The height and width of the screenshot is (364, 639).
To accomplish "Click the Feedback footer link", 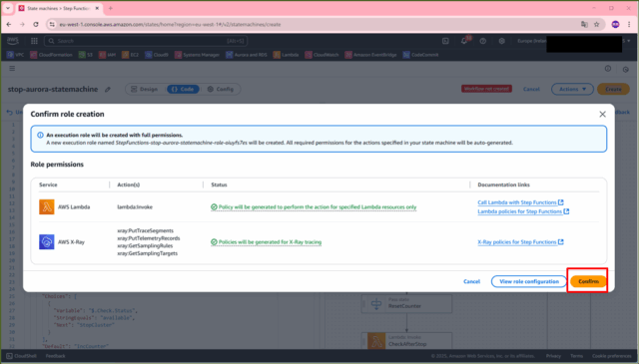I will [56, 356].
